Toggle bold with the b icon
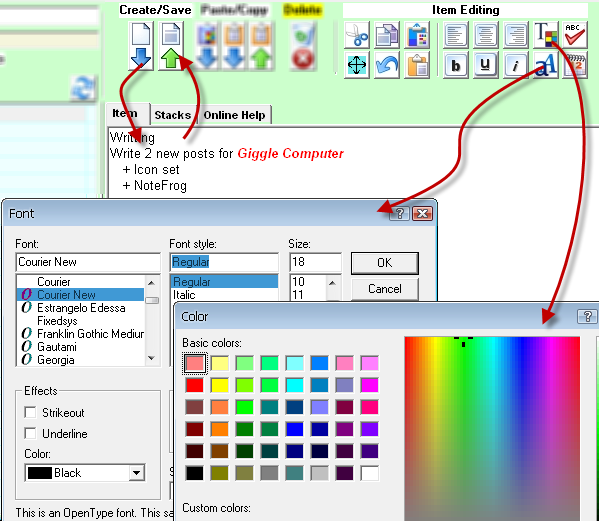Viewport: 599px width, 521px height. [455, 65]
